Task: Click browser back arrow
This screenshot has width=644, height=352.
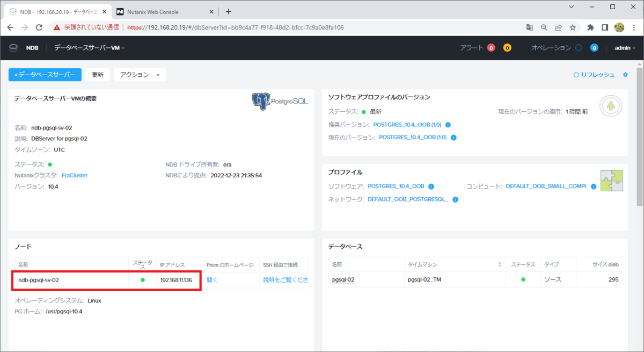Action: click(11, 27)
